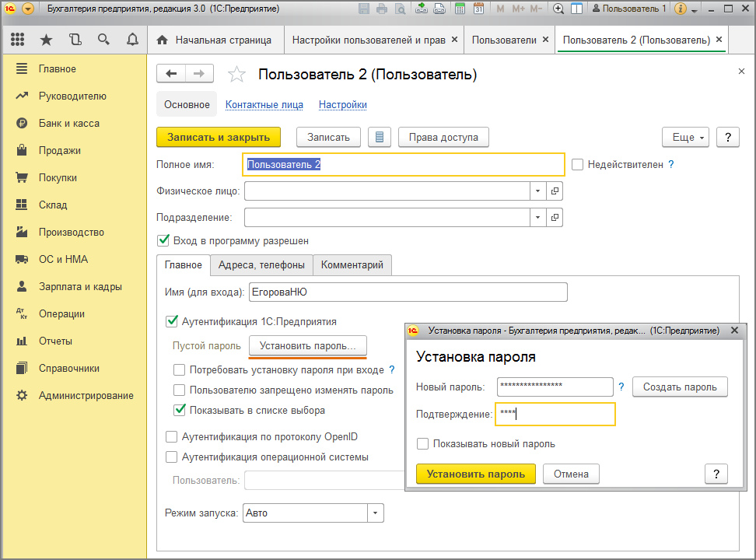Toggle the Недействителен checkbox
This screenshot has width=756, height=560.
pos(577,164)
